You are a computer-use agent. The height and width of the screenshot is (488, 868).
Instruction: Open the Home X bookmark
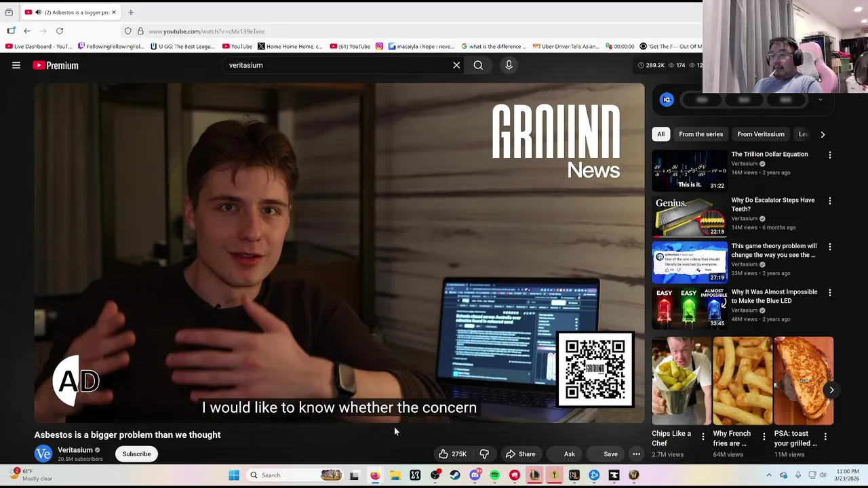click(290, 46)
